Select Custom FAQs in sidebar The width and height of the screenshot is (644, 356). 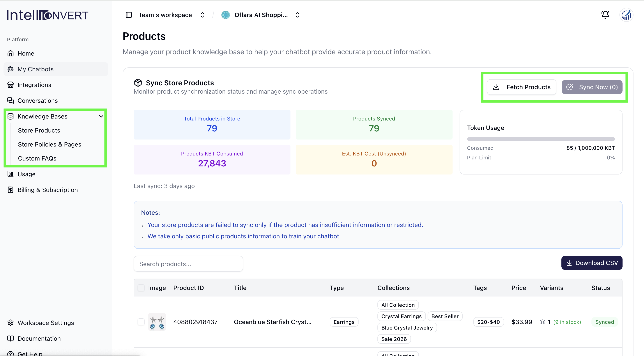(37, 158)
